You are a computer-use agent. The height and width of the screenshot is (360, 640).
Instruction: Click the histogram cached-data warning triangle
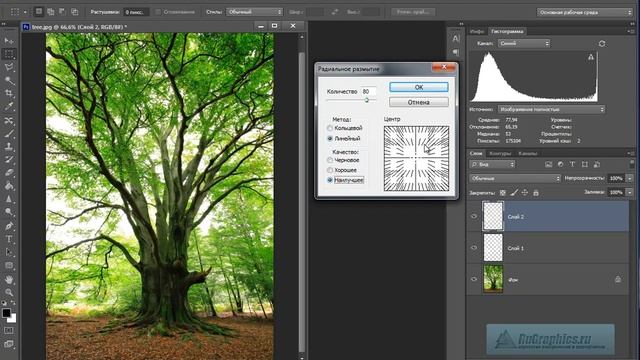591,57
